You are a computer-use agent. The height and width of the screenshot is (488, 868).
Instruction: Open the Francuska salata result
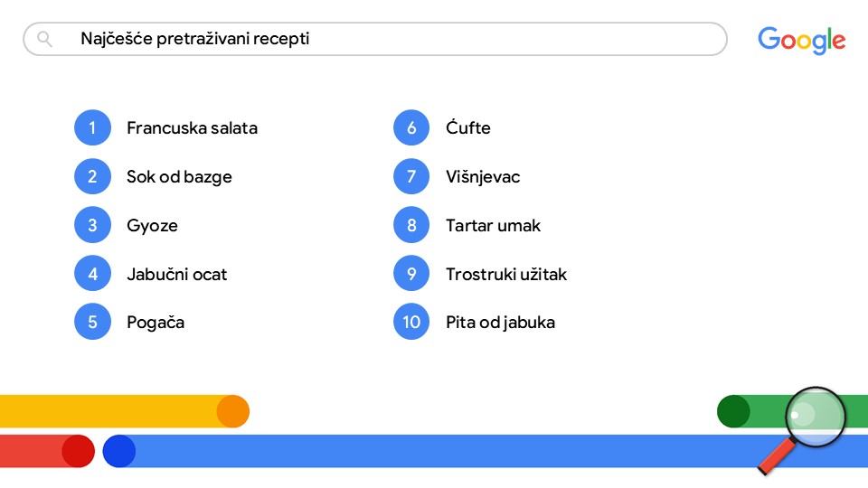[x=192, y=128]
